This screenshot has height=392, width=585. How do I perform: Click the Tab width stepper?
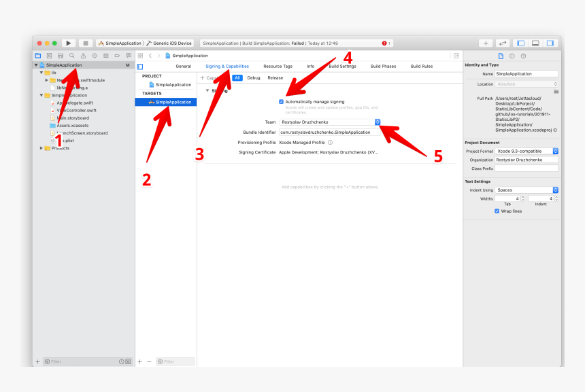522,198
